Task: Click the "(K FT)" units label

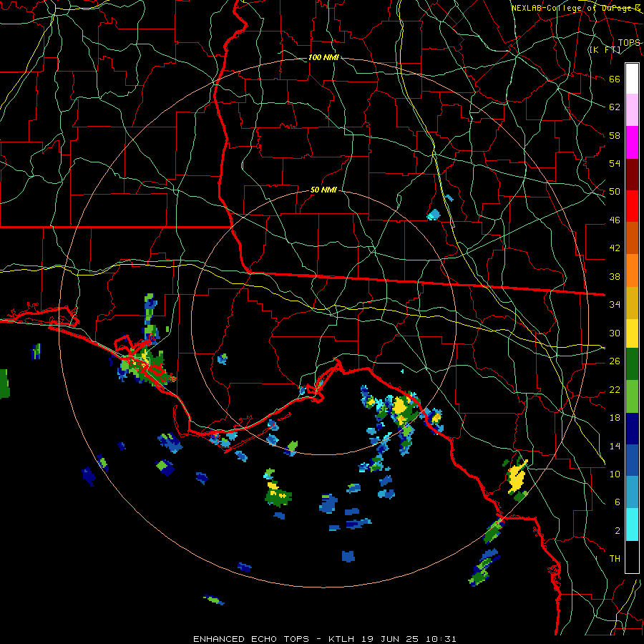Action: [x=605, y=49]
